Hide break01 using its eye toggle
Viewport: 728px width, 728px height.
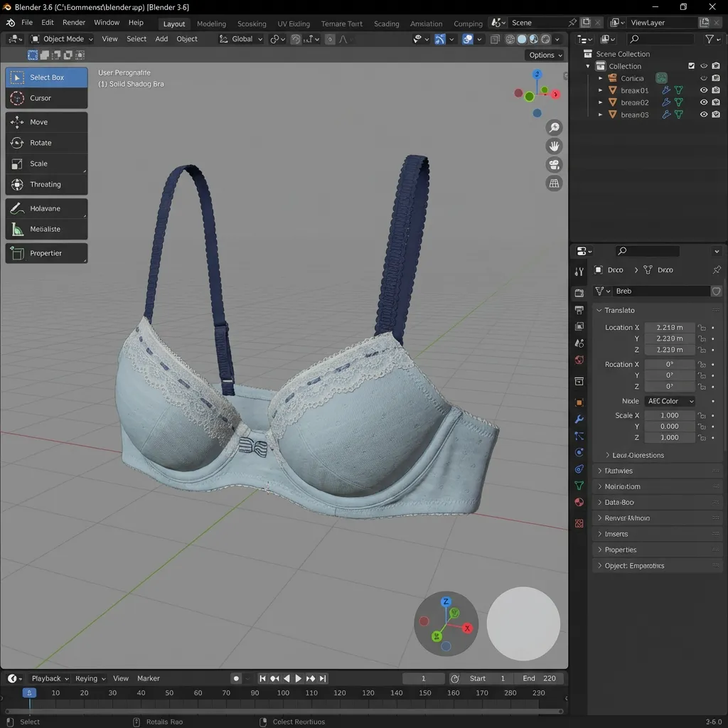coord(703,90)
